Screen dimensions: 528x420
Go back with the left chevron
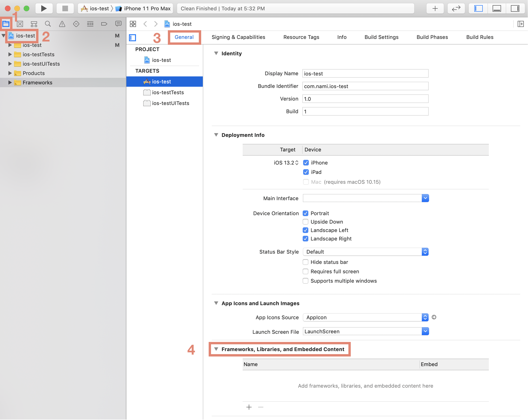coord(145,24)
